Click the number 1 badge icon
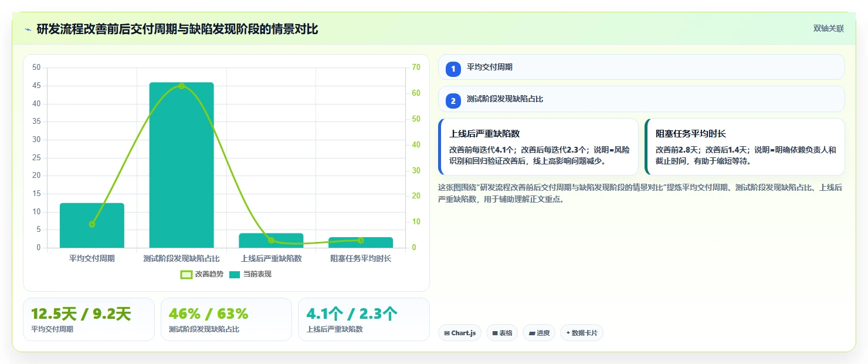This screenshot has height=364, width=868. coord(453,69)
